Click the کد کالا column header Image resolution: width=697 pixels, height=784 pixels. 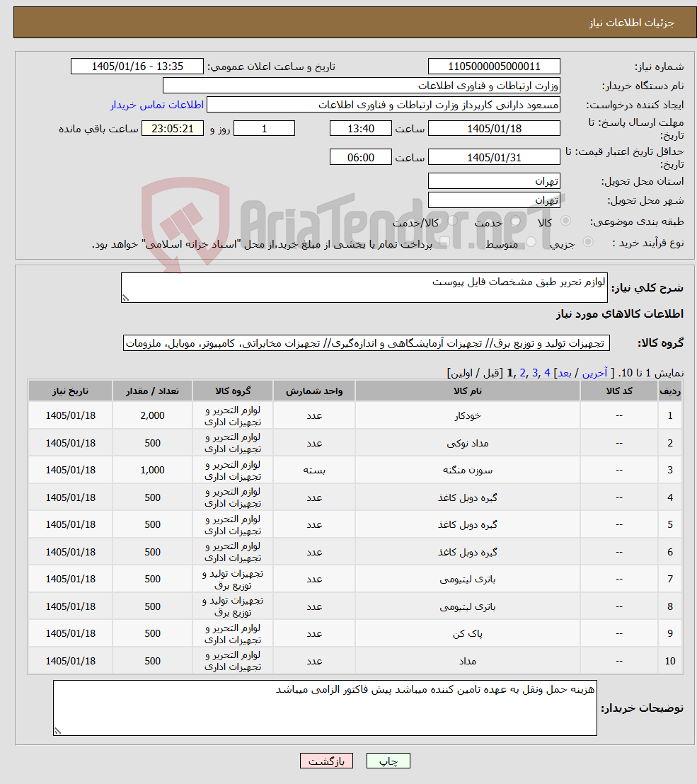click(x=619, y=391)
